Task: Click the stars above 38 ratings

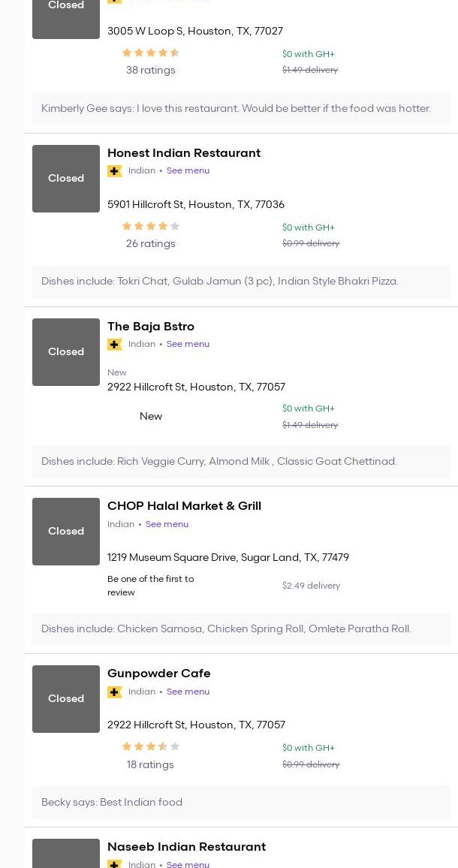Action: (150, 53)
